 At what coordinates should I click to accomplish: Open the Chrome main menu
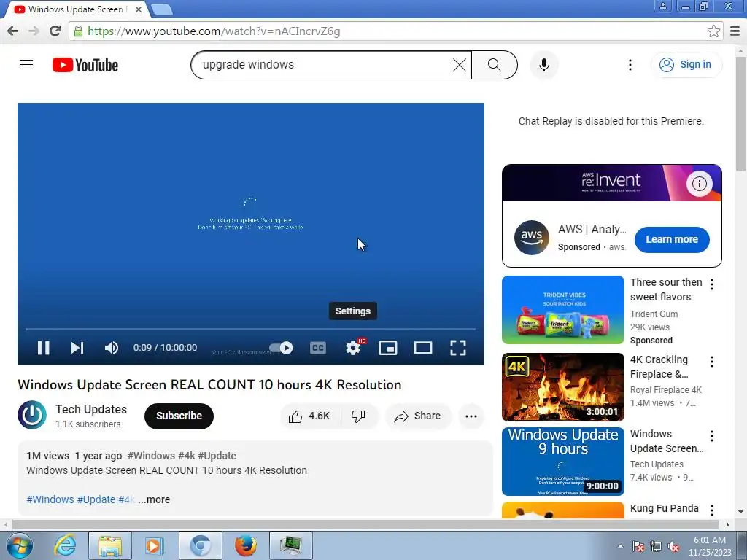coord(735,31)
